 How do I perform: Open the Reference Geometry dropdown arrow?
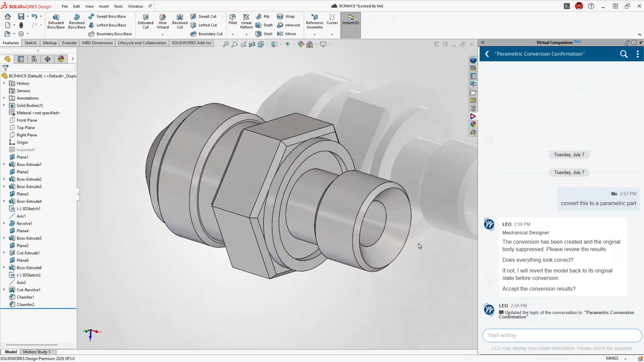(315, 34)
